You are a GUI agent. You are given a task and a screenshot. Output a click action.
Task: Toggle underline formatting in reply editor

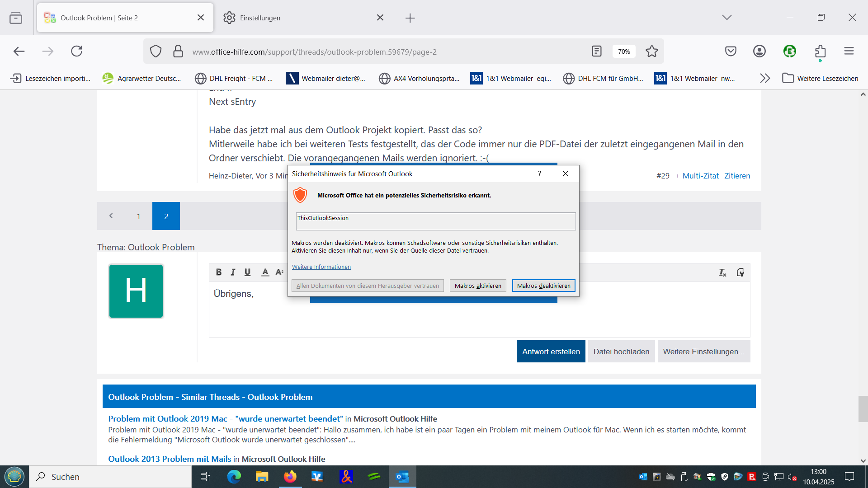pyautogui.click(x=247, y=272)
